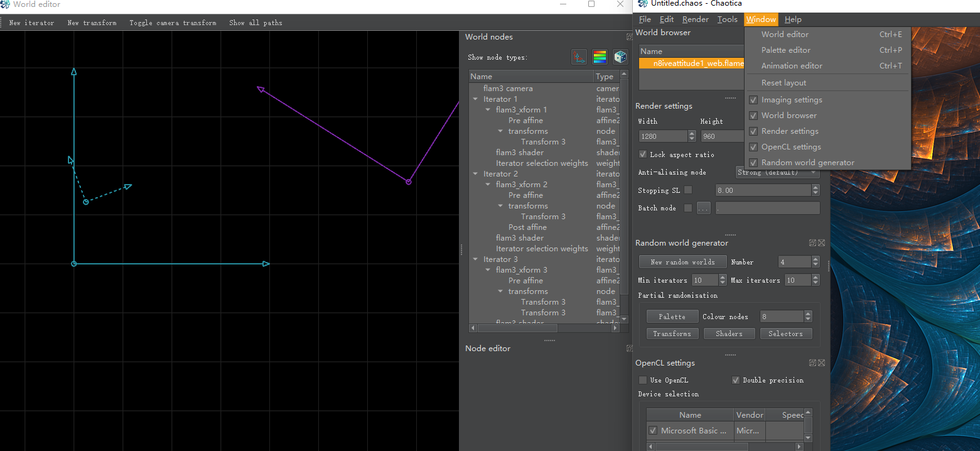Undock the Random world generator panel

812,243
